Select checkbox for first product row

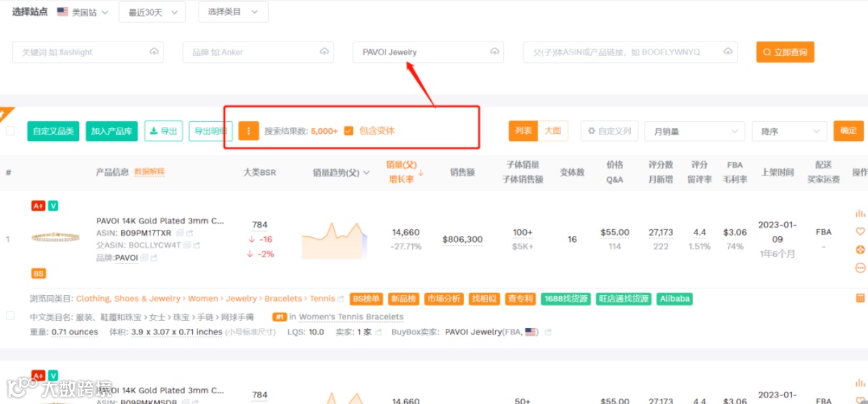pos(10,316)
